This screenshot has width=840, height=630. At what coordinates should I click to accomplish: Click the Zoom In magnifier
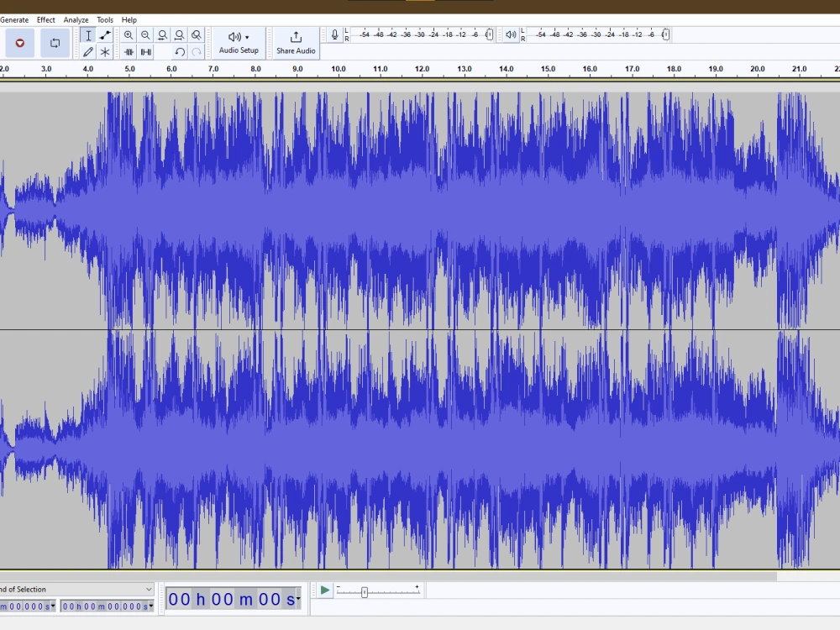pyautogui.click(x=129, y=35)
